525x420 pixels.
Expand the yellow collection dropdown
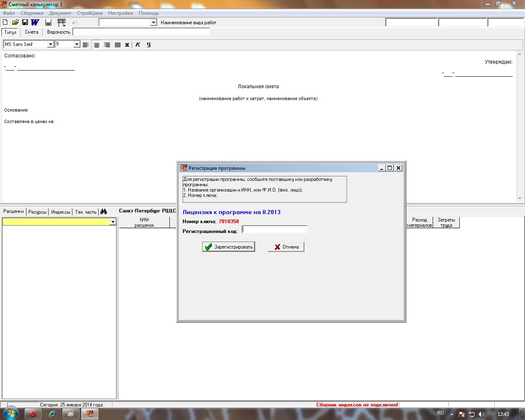pos(113,222)
